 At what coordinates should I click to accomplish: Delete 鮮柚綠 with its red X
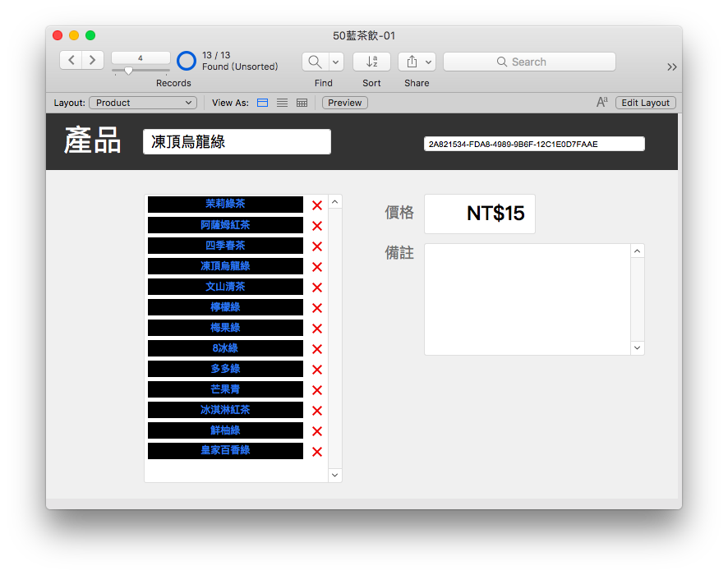tap(317, 431)
